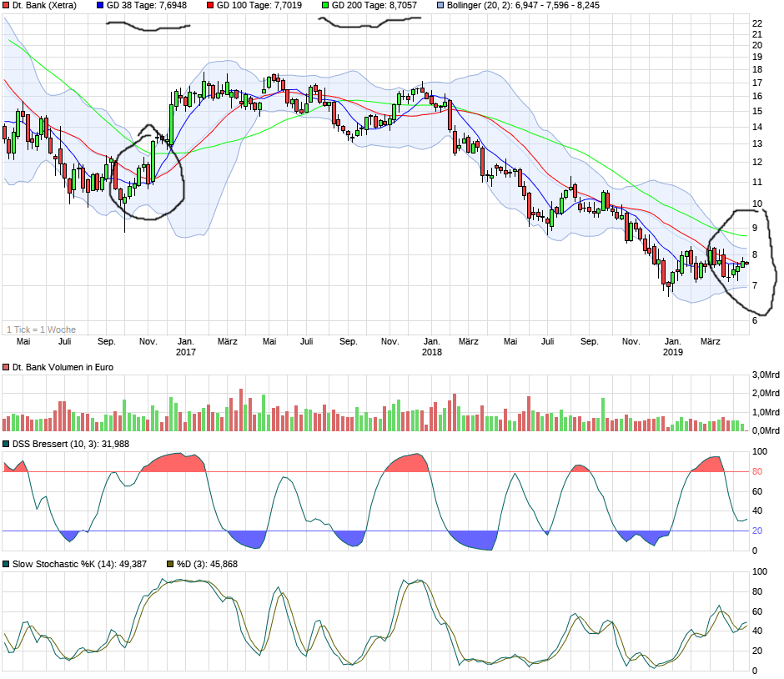Click the 2,0Mrd volume axis label

click(x=766, y=394)
